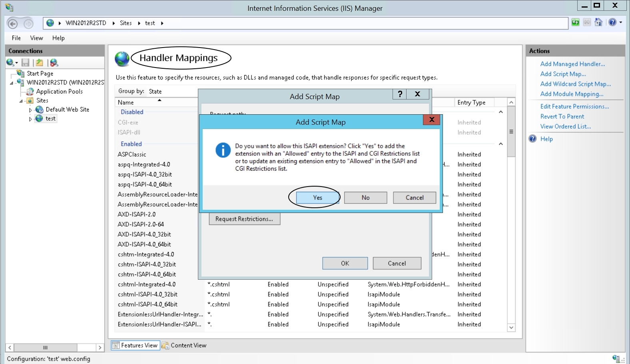
Task: Click the Help icon in Actions pane
Action: pyautogui.click(x=532, y=139)
